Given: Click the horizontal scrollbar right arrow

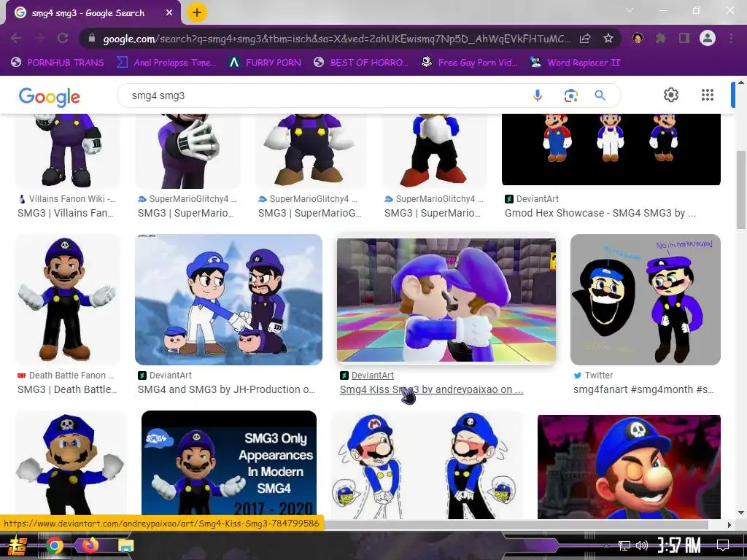Looking at the screenshot, I should [x=729, y=525].
